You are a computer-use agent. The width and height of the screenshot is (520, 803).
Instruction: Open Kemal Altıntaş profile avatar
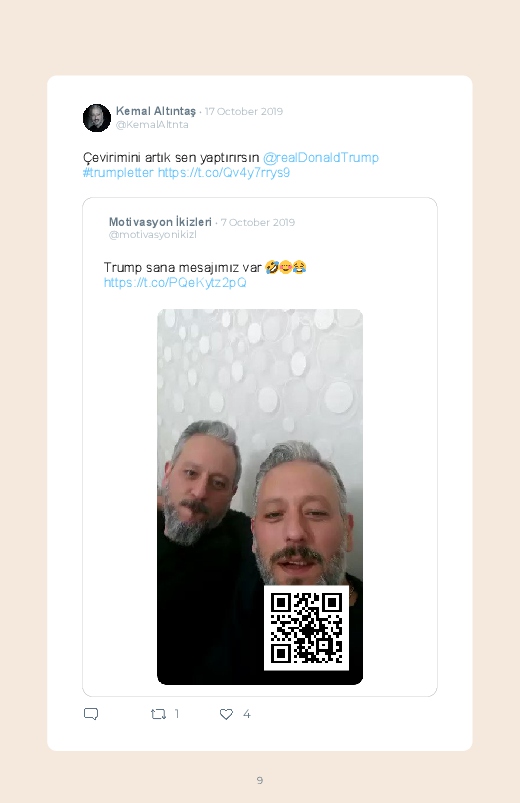(97, 118)
